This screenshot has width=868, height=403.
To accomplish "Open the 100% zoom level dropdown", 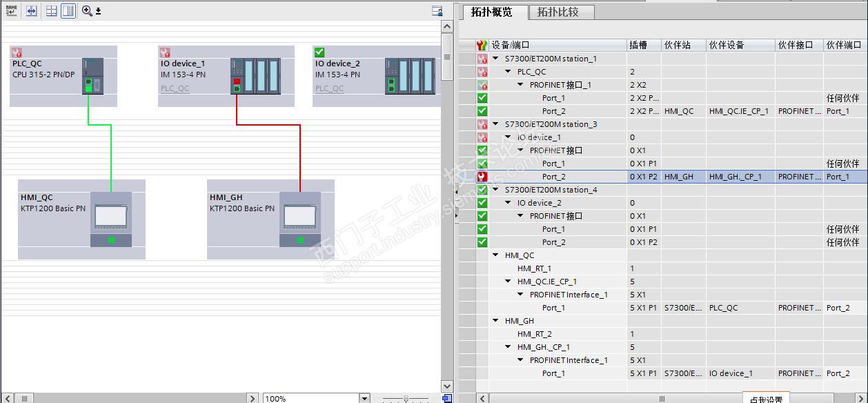I will click(364, 398).
